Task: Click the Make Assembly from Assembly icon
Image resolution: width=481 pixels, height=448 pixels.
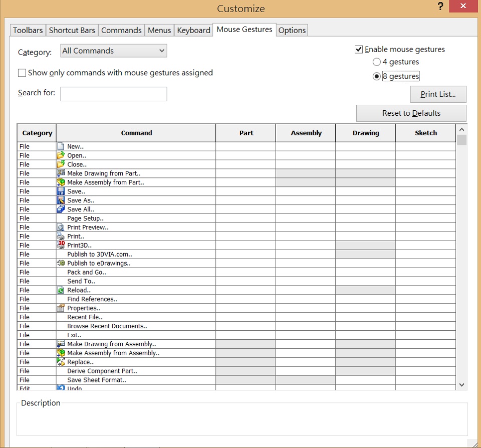Action: click(x=61, y=353)
